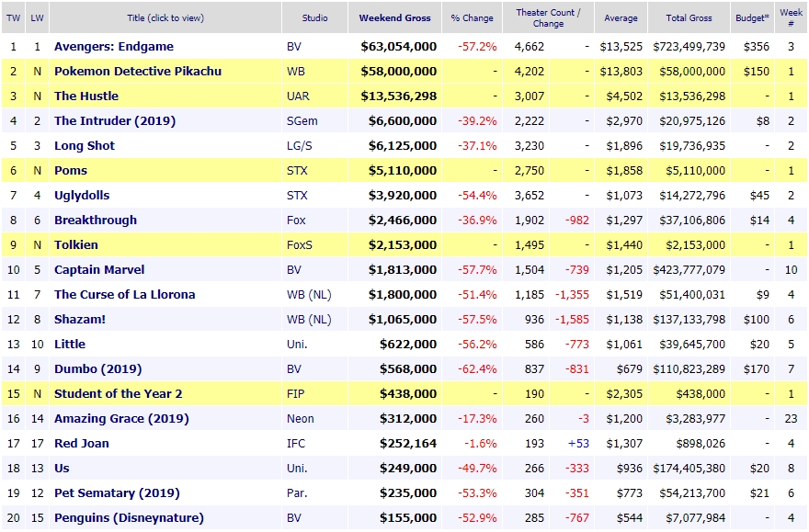
Task: Open the Long Shot movie link
Action: 85,145
